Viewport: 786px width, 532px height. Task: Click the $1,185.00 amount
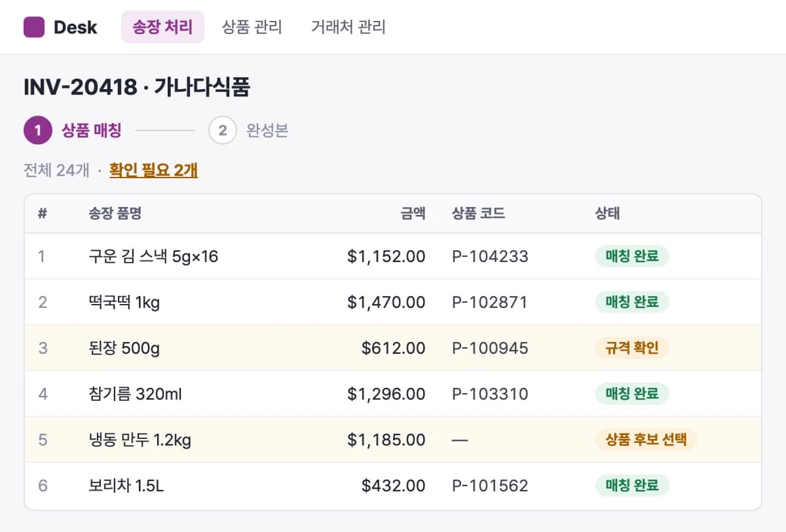tap(386, 440)
